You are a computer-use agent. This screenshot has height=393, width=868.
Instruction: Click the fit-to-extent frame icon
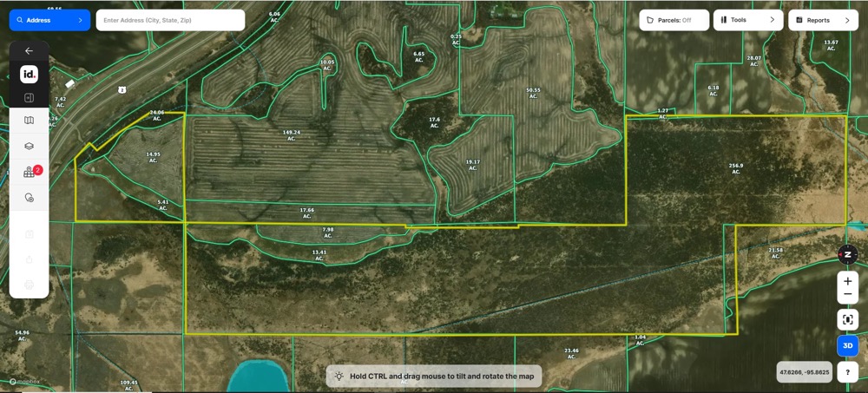[x=848, y=319]
